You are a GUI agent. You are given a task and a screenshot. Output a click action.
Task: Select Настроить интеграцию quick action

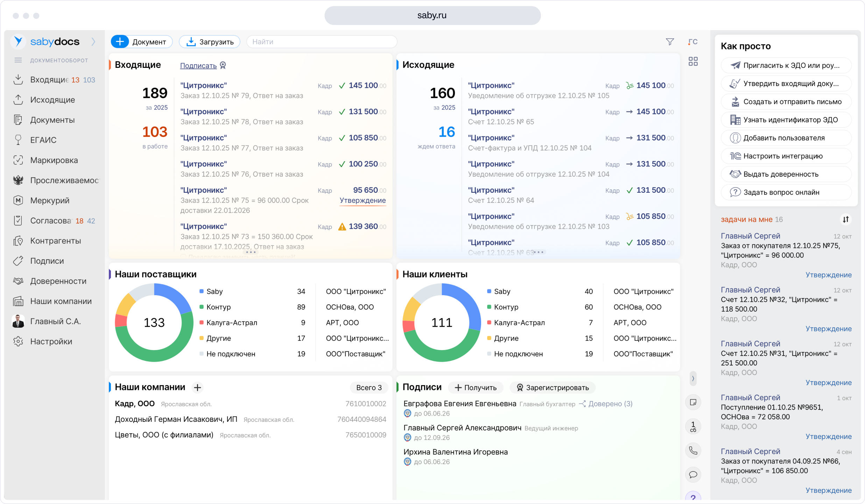click(x=782, y=156)
